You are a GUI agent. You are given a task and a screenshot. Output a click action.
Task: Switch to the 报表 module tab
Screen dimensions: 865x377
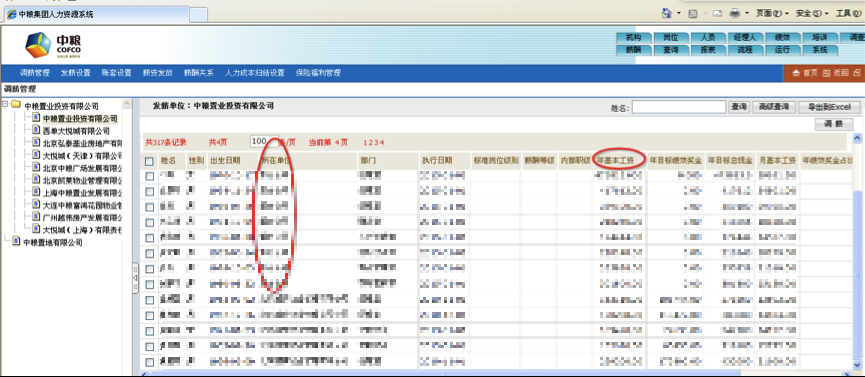click(708, 50)
